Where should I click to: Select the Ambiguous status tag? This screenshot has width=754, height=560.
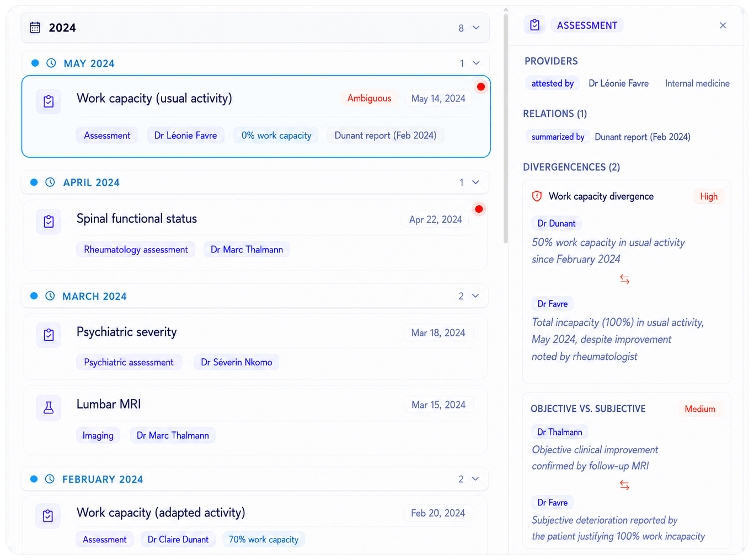(369, 98)
